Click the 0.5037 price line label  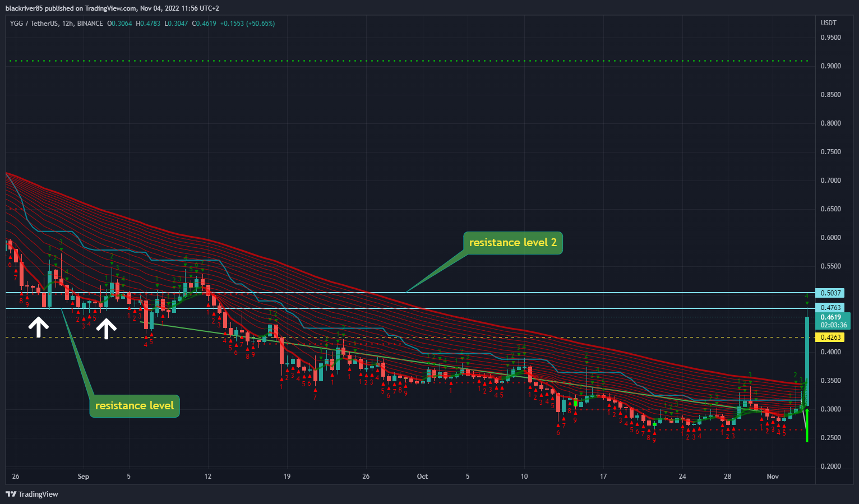pos(830,293)
